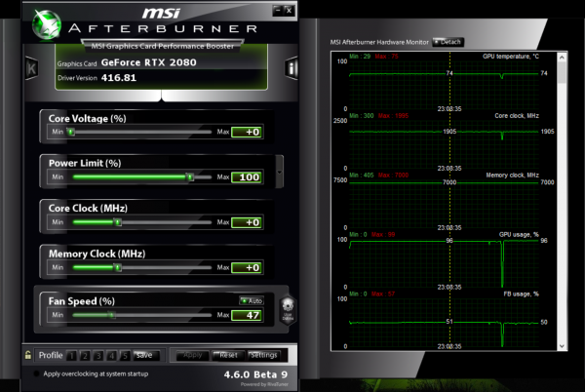Open the information panel via i button
Viewport: 585px width, 392px height.
click(292, 68)
